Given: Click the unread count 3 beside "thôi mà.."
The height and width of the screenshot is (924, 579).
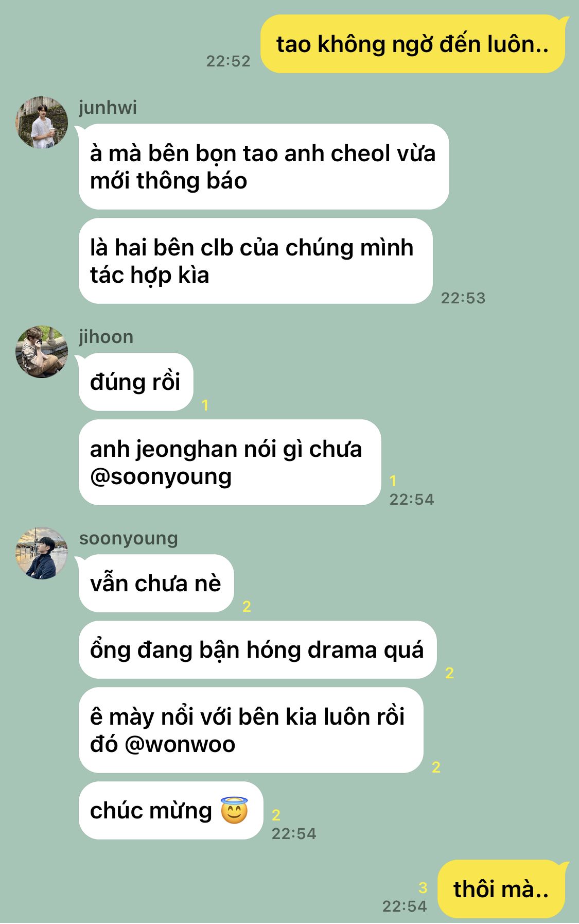Looking at the screenshot, I should (x=423, y=888).
